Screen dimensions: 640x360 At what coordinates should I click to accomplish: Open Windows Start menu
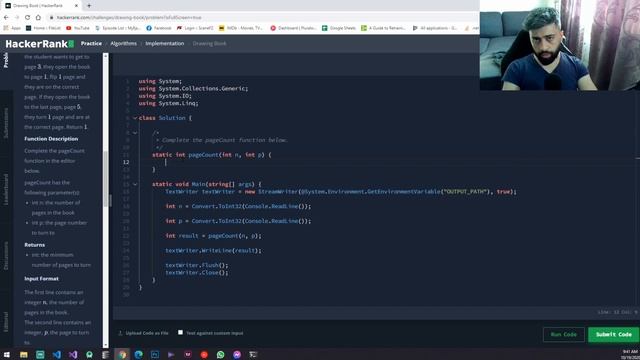(x=7, y=355)
